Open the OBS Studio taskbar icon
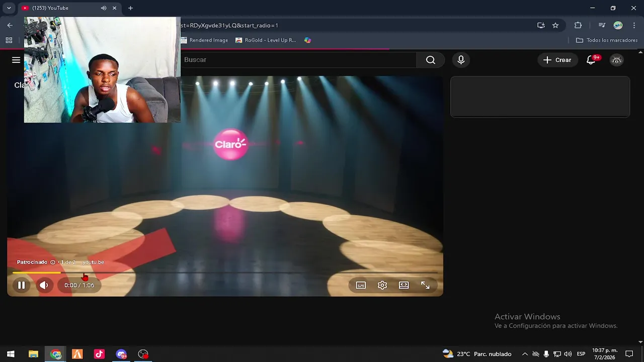 point(143,354)
